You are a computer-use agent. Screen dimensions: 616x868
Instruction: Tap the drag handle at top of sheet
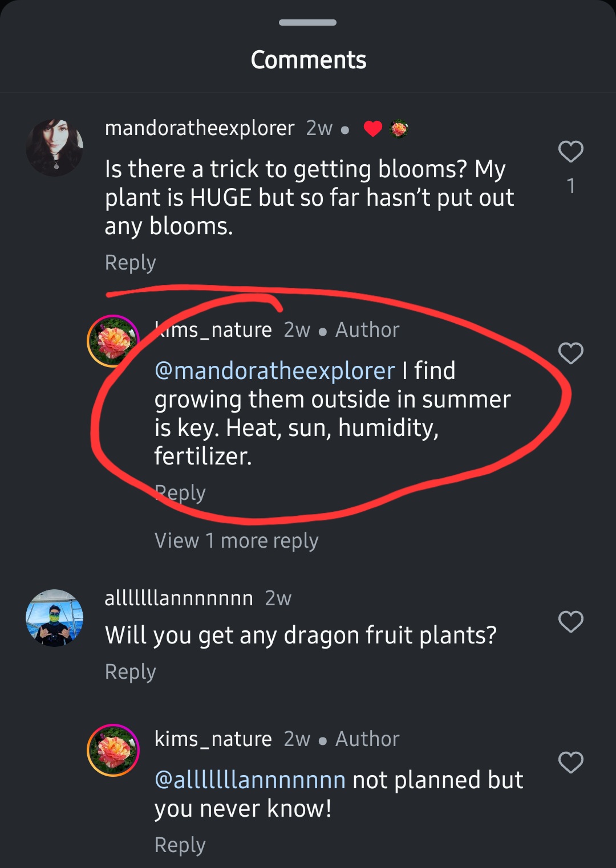pyautogui.click(x=307, y=23)
